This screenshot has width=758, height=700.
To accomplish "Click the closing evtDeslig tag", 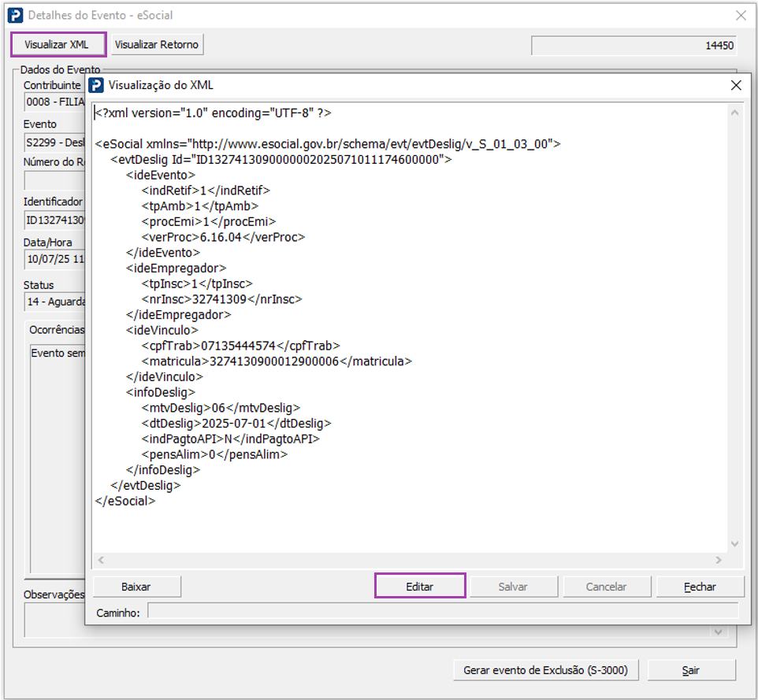I will [x=146, y=486].
